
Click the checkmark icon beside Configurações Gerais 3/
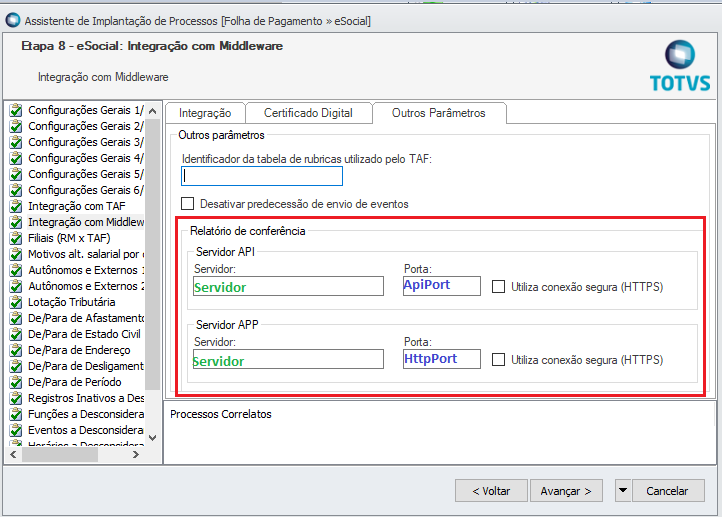pos(16,142)
